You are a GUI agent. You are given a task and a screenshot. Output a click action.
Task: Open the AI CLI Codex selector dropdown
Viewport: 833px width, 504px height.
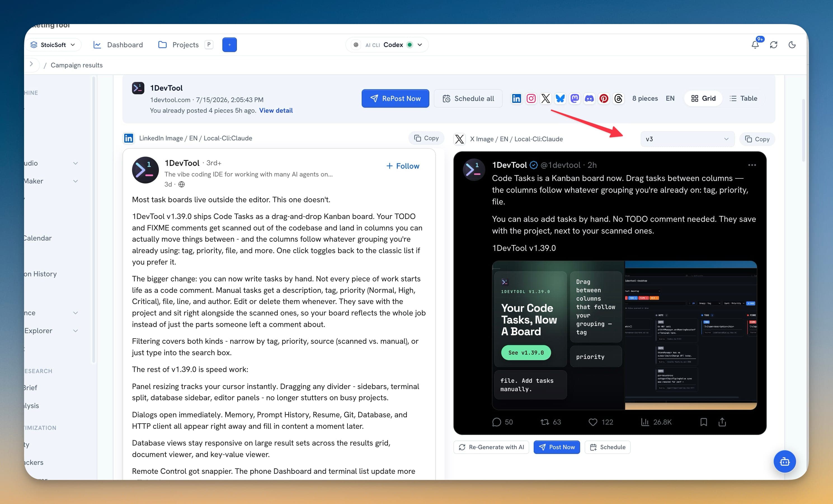tap(387, 45)
